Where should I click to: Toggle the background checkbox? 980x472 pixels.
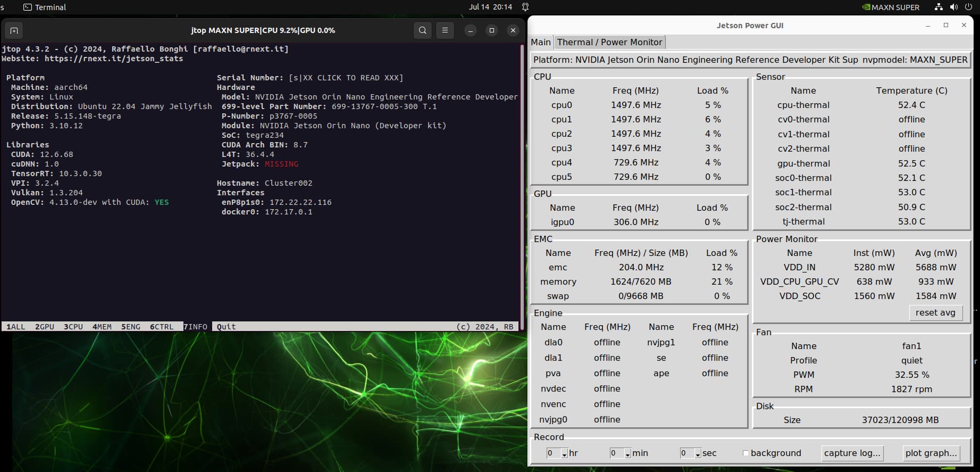coord(746,453)
